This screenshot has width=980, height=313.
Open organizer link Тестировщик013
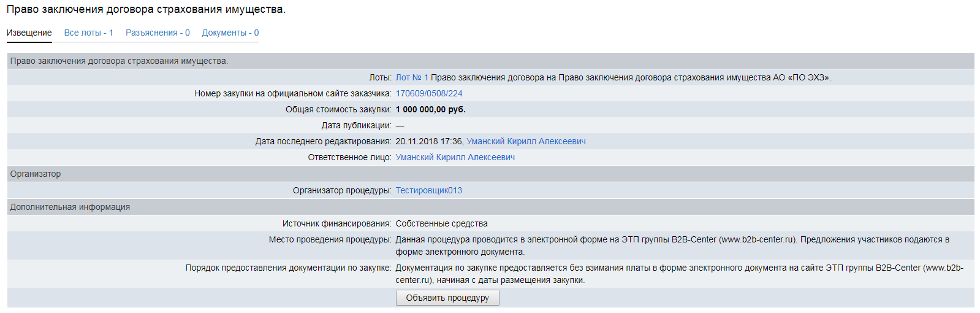coord(428,190)
